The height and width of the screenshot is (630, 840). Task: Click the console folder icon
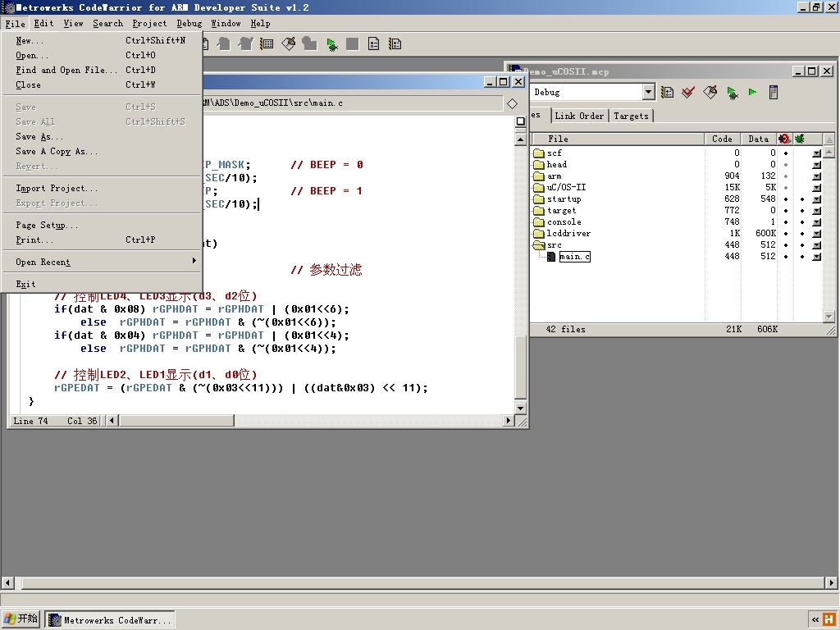pyautogui.click(x=539, y=221)
